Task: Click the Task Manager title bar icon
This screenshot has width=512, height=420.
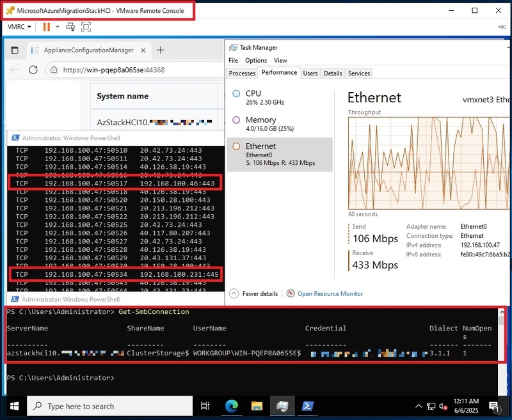Action: point(233,47)
